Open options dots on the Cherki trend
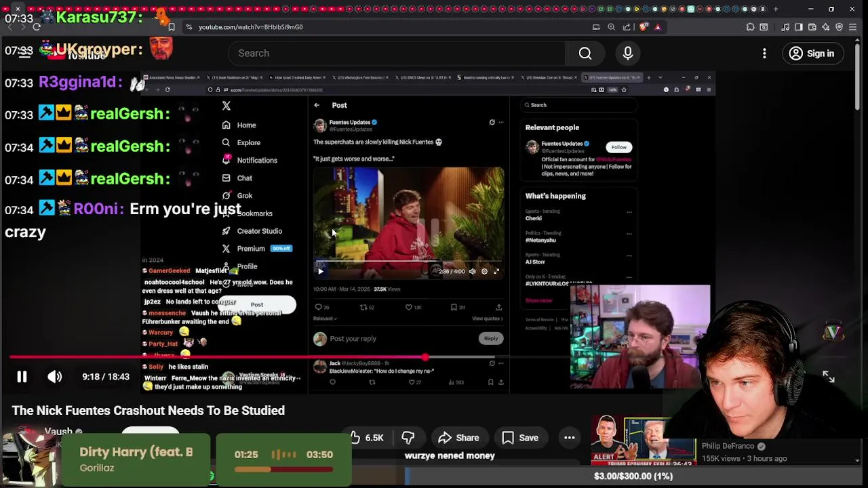 629,212
